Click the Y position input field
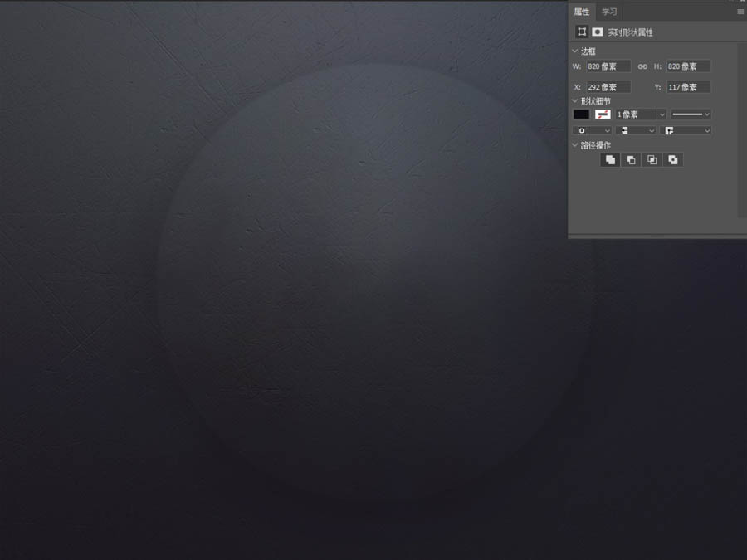Viewport: 747px width, 560px height. tap(688, 87)
